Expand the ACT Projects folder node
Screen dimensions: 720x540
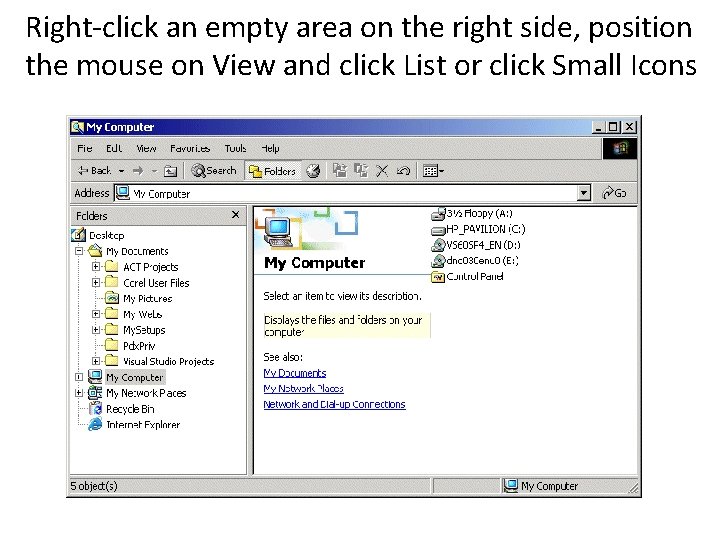[96, 267]
